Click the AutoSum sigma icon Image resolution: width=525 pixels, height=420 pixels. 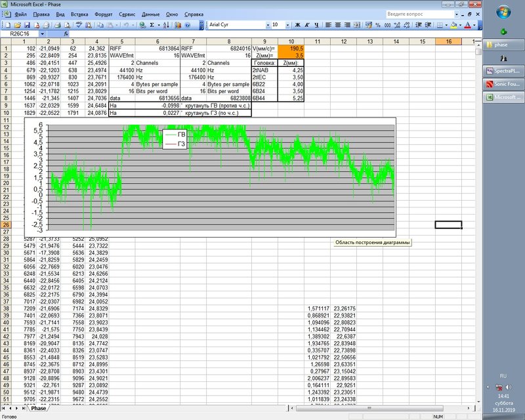[x=152, y=24]
